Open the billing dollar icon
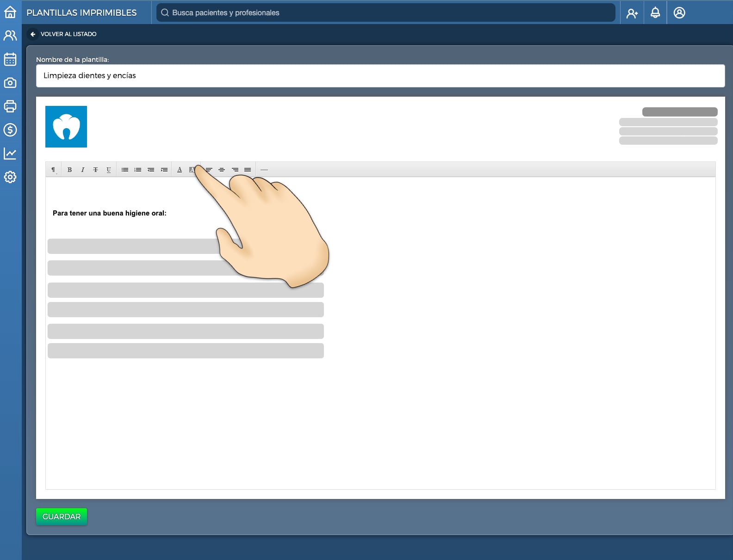 coord(10,130)
